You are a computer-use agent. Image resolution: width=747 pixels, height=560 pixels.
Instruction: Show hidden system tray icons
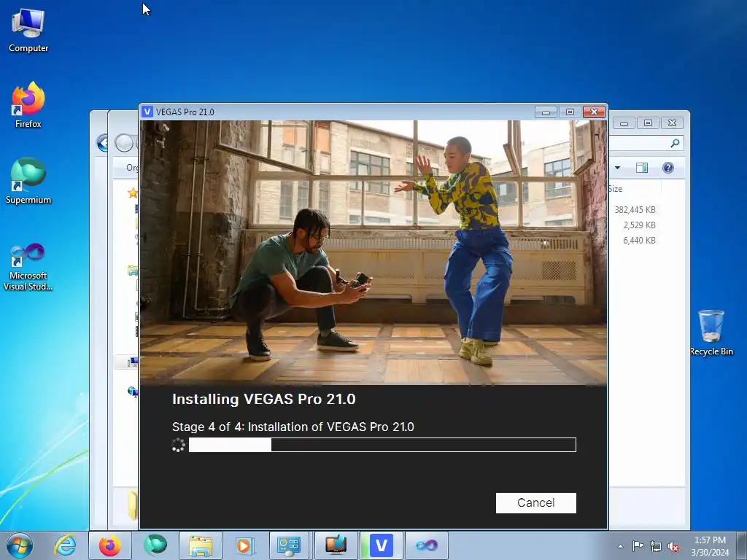tap(620, 546)
